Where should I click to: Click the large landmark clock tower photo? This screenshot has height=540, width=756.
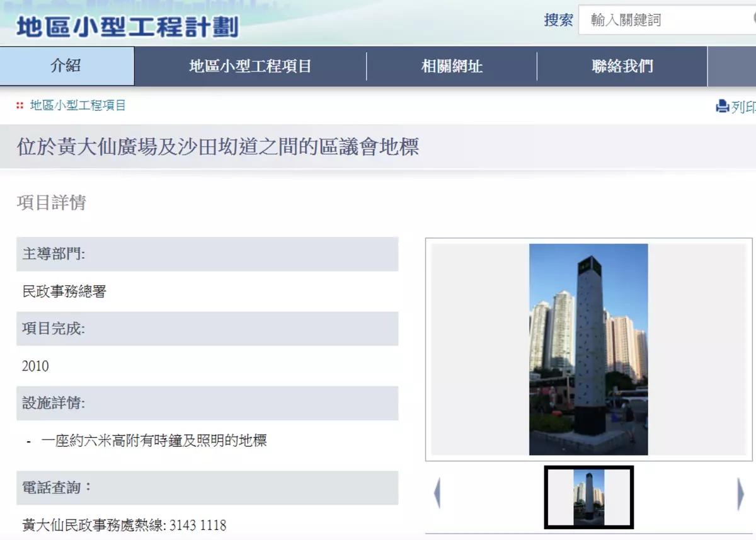coord(588,349)
